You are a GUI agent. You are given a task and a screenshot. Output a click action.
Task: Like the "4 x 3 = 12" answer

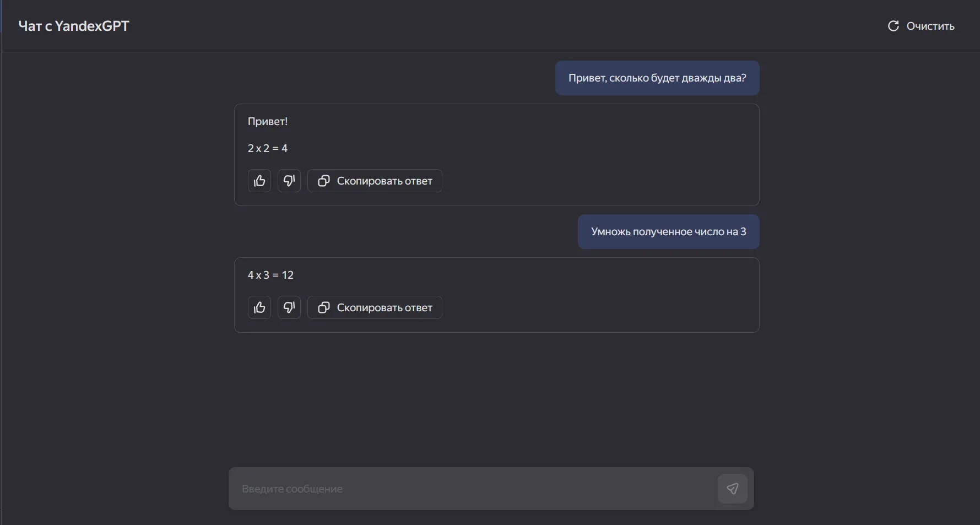click(259, 307)
